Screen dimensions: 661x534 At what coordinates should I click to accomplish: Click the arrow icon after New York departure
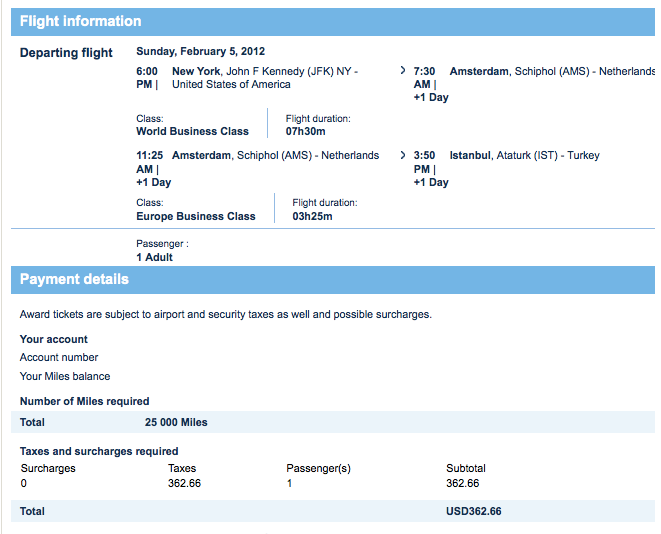pyautogui.click(x=403, y=70)
